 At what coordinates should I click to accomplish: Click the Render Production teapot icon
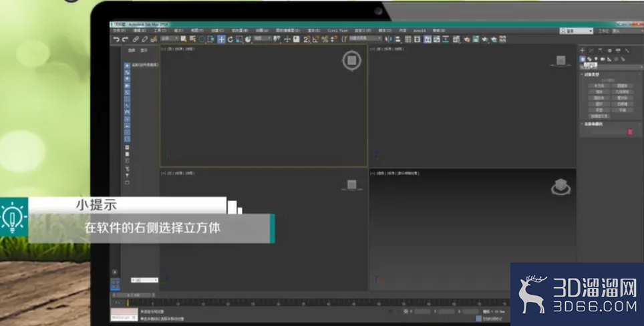(484, 39)
